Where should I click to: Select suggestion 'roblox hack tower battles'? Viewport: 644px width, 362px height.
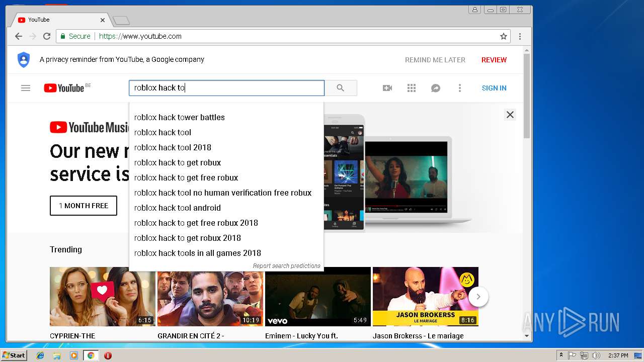coord(226,117)
